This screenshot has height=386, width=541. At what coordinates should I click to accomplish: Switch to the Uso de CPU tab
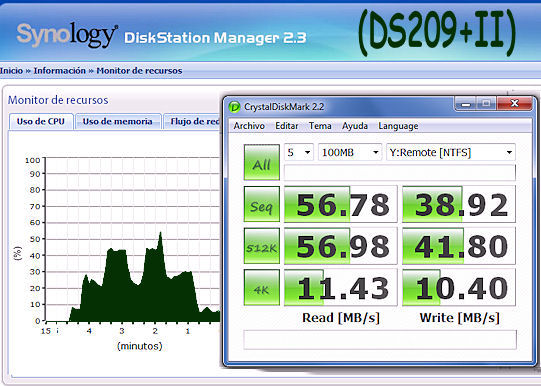coord(41,121)
